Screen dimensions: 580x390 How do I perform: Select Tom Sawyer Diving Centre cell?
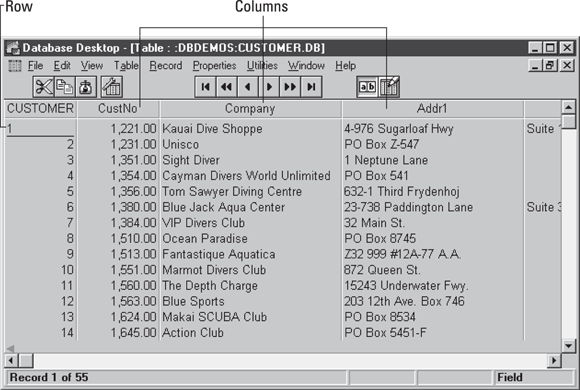[250, 192]
